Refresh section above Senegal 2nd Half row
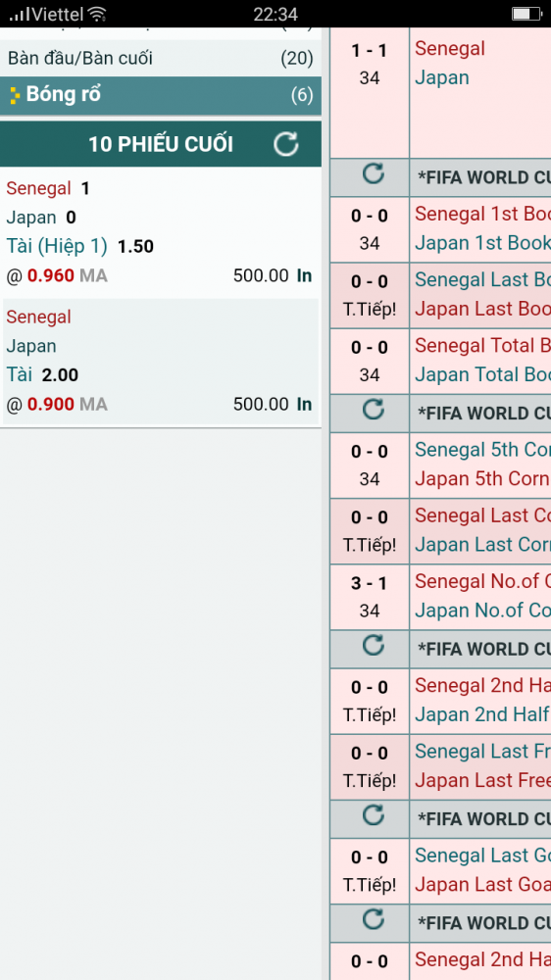The image size is (551, 980). coord(374,645)
